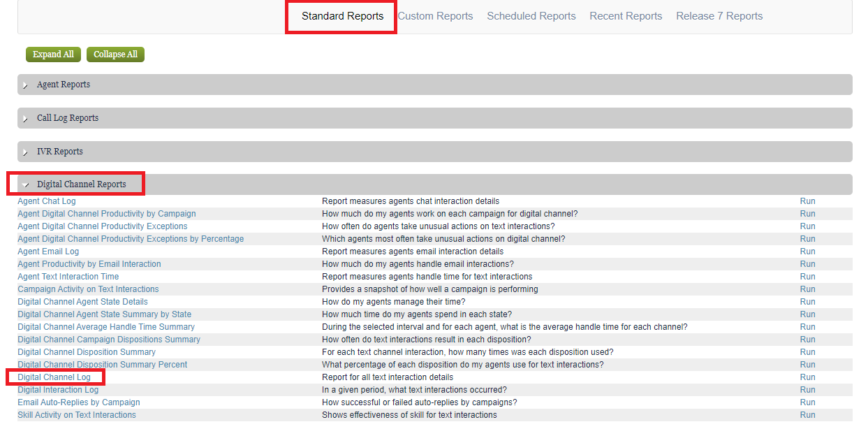Image resolution: width=868 pixels, height=429 pixels.
Task: Run the Productivity Exceptions by Percentage report
Action: 807,239
